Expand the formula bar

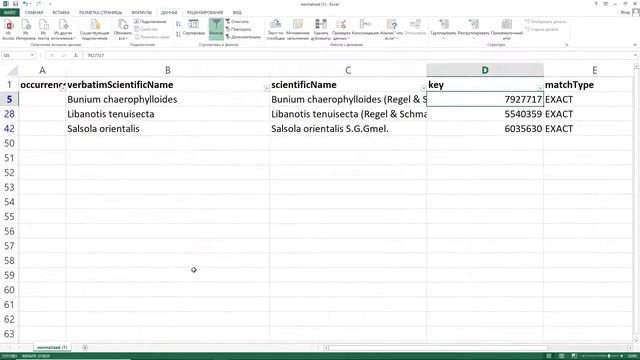coord(636,55)
